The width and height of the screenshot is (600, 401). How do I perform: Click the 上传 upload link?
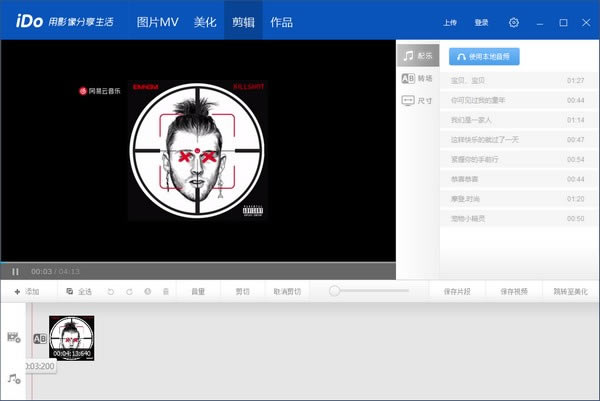coord(451,22)
